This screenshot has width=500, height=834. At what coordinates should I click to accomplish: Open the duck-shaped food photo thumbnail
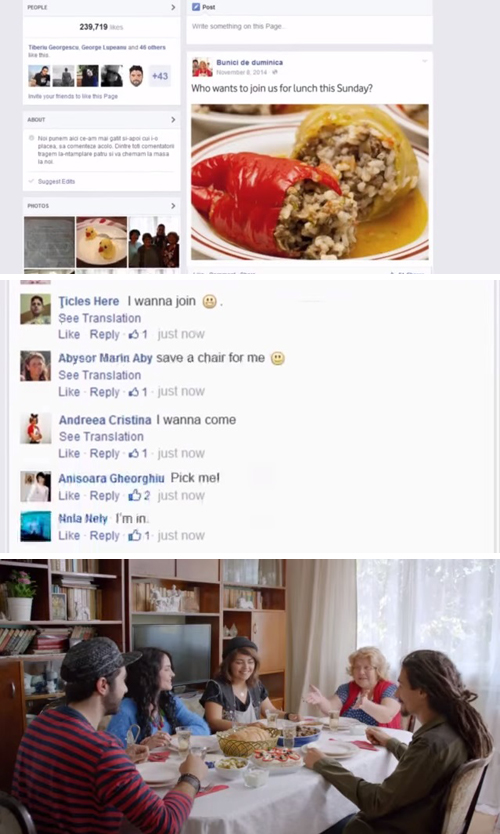click(x=102, y=241)
